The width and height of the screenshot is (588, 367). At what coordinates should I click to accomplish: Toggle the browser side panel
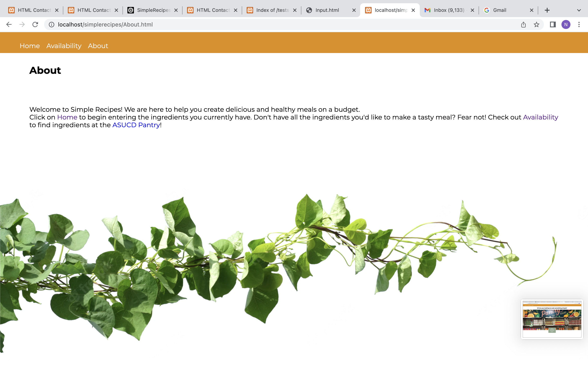point(553,24)
